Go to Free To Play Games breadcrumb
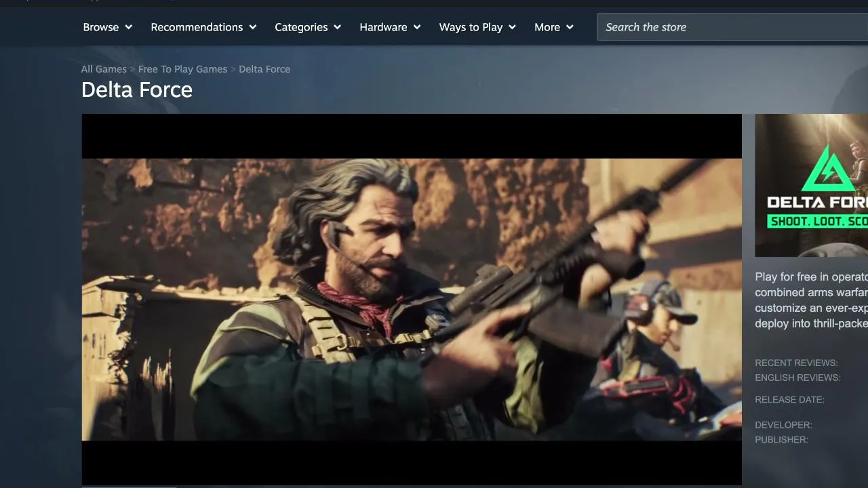This screenshot has width=868, height=488. [x=182, y=69]
